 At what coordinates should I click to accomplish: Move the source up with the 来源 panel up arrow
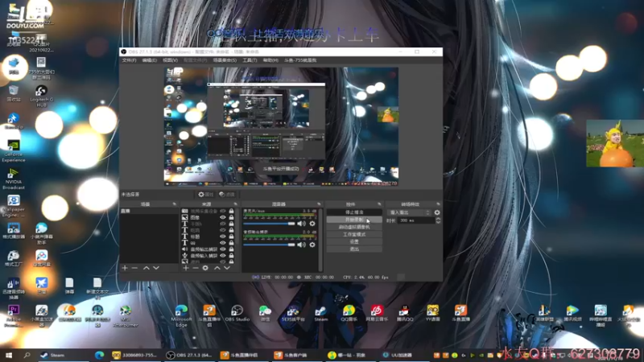217,268
